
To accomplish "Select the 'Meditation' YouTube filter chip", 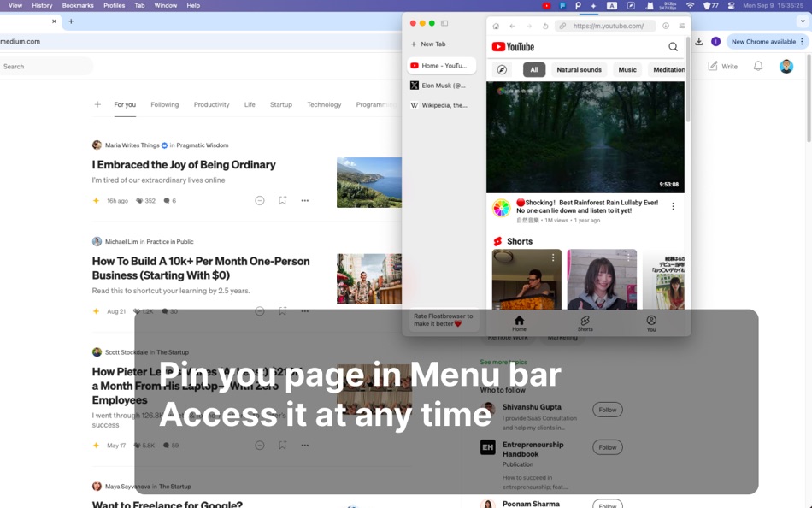I will coord(667,69).
